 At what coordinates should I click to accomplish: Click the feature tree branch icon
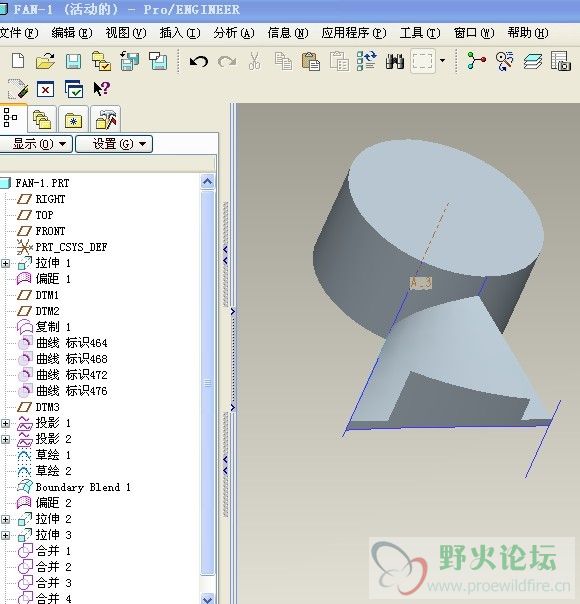point(476,61)
